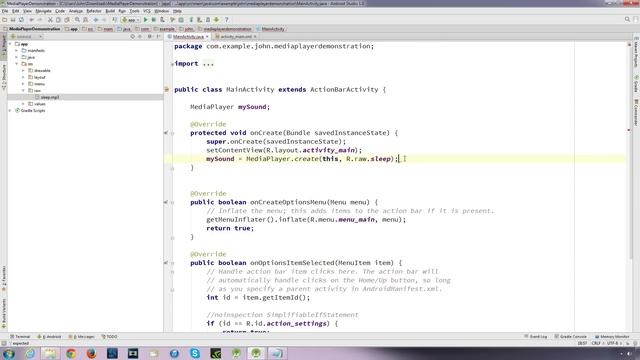This screenshot has height=360, width=640.
Task: Expand the drawable folder arrow
Action: tap(23, 71)
